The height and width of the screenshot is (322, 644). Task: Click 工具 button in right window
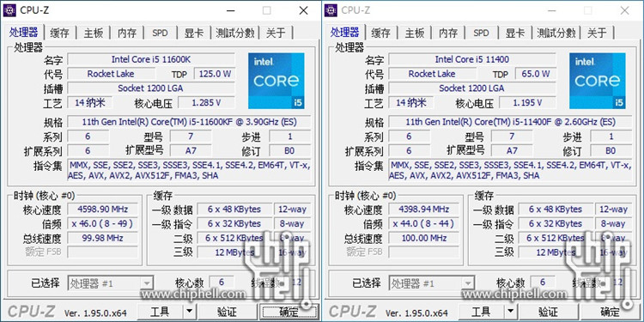click(x=482, y=312)
